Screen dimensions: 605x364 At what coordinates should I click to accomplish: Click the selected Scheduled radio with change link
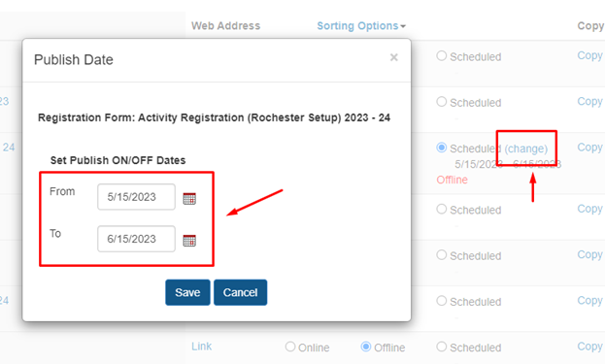point(442,148)
